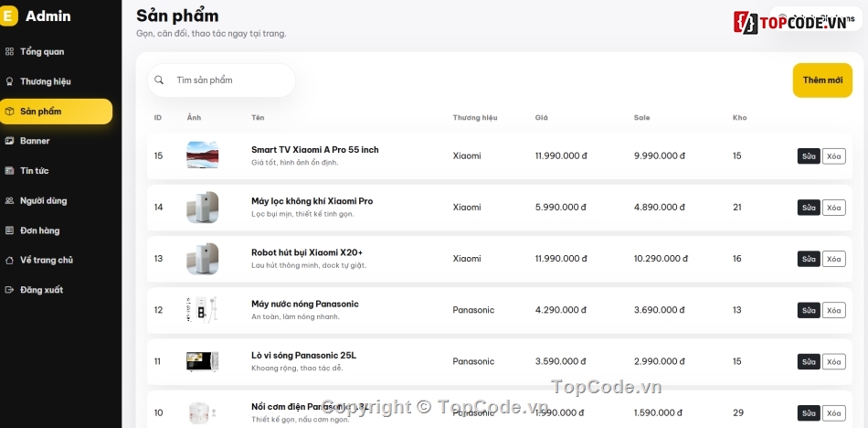
Task: Edit Robot hút bụi Xiaomi X20+ via Sửa
Action: 809,259
